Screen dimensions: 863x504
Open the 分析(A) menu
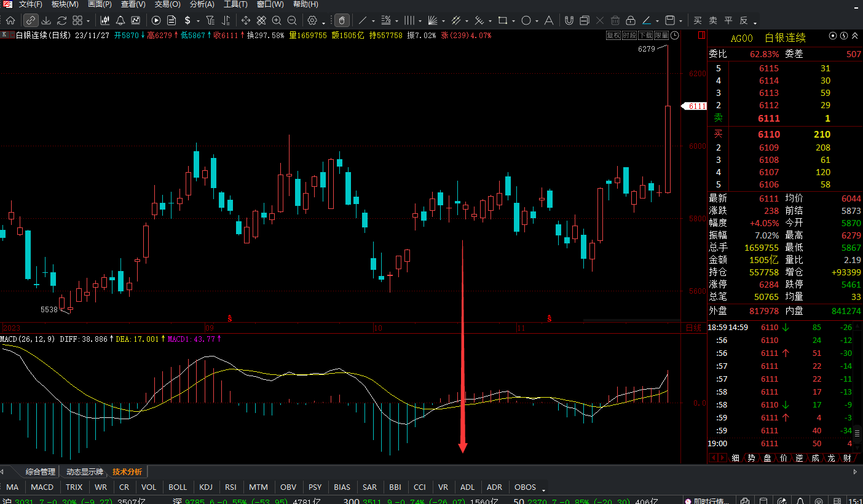(x=202, y=4)
